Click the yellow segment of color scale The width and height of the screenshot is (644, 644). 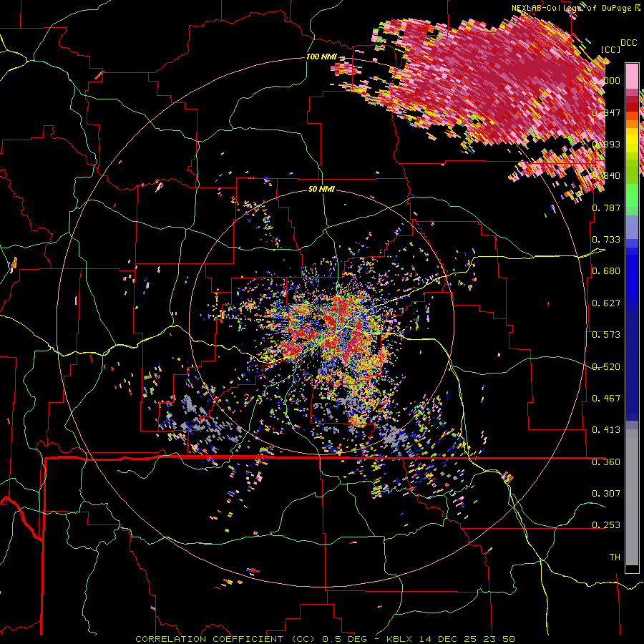[x=632, y=141]
